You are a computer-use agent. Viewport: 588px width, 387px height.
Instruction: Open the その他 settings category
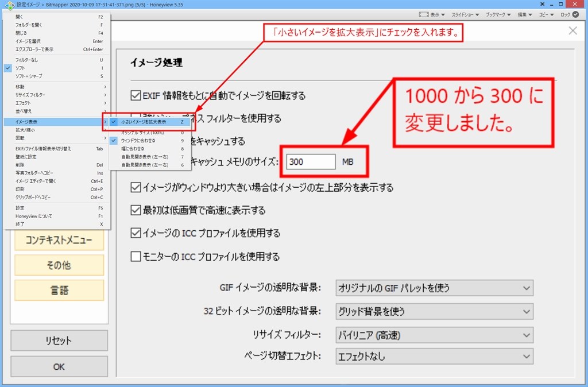59,265
